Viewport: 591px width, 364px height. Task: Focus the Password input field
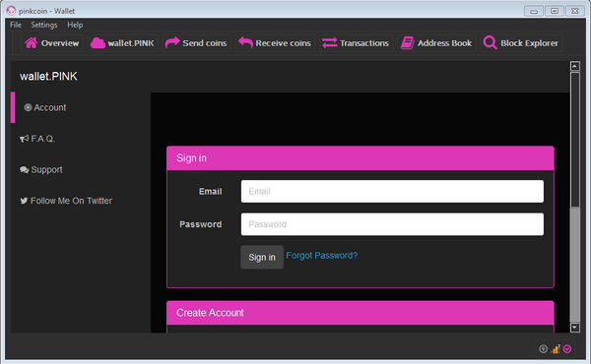[392, 224]
